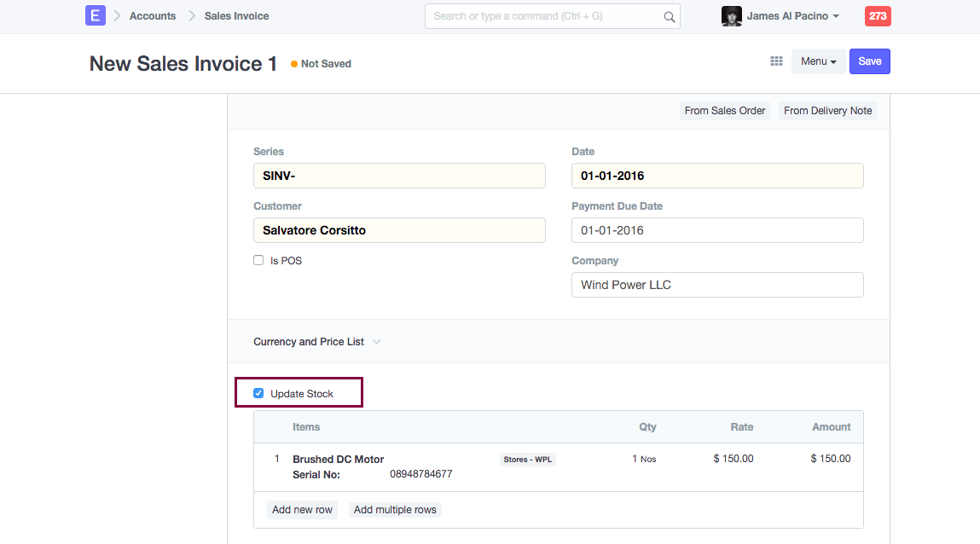The width and height of the screenshot is (980, 544).
Task: Focus the Customer input field
Action: point(399,230)
